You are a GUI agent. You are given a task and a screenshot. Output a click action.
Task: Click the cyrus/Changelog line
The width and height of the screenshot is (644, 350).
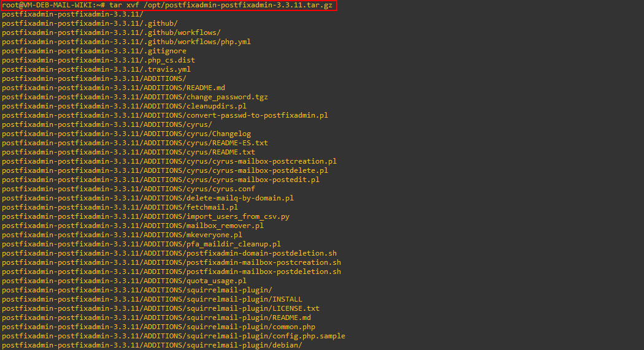coord(126,134)
